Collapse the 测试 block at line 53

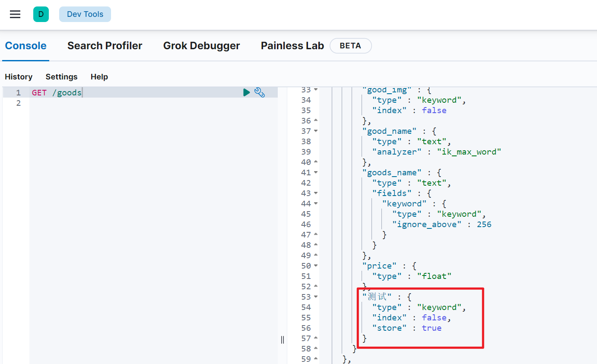pyautogui.click(x=316, y=297)
